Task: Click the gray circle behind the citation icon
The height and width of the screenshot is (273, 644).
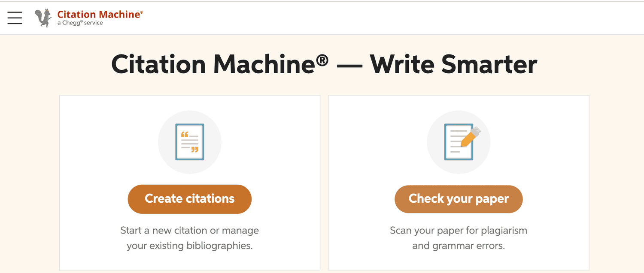Action: (190, 142)
